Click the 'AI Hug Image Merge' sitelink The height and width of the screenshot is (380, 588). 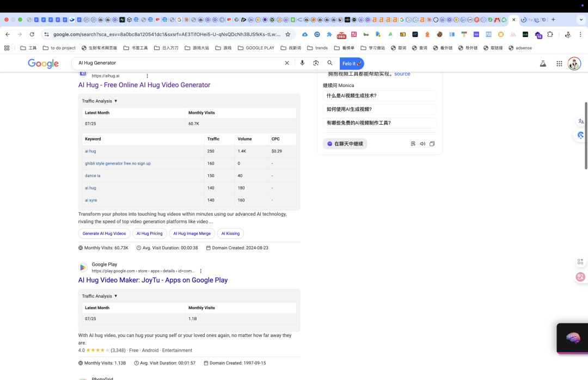click(192, 234)
